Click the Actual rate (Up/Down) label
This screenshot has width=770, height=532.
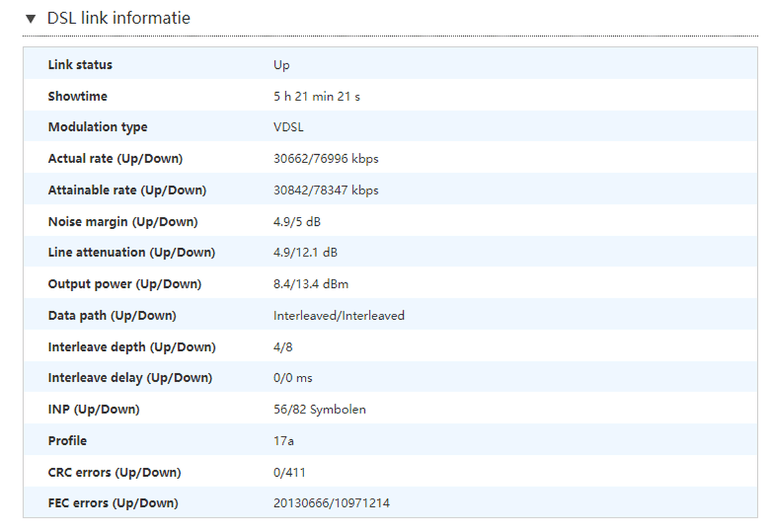point(115,158)
